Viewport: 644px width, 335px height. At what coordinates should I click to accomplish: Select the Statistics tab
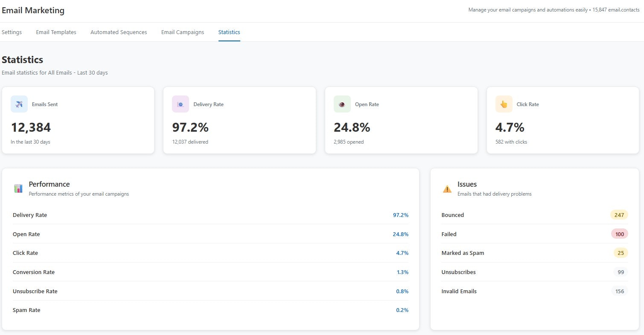229,32
